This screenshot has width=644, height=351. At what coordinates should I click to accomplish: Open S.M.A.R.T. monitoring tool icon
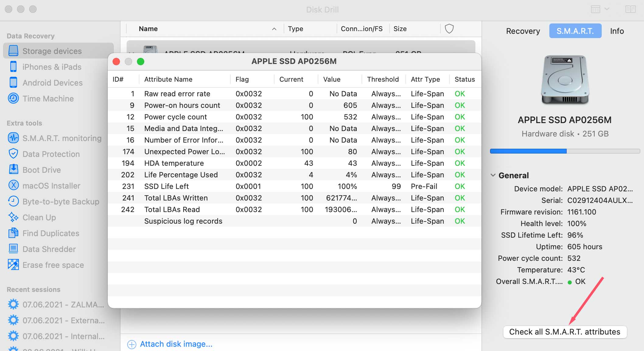click(x=13, y=138)
